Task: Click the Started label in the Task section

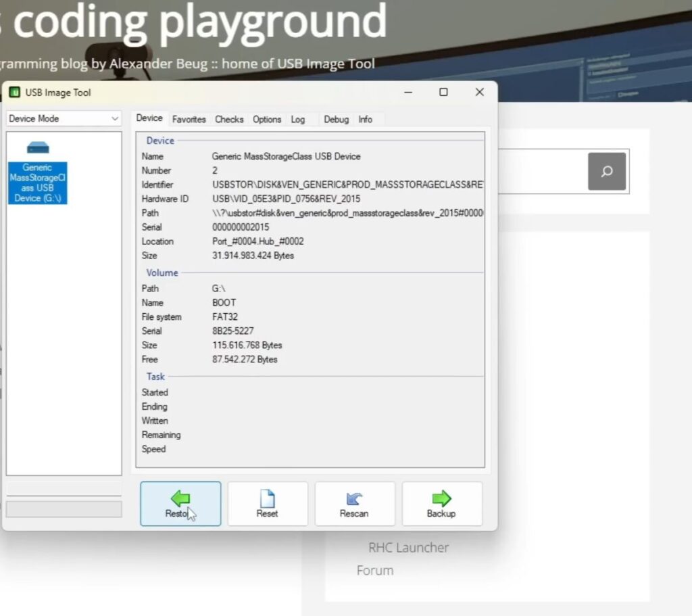Action: click(x=155, y=392)
